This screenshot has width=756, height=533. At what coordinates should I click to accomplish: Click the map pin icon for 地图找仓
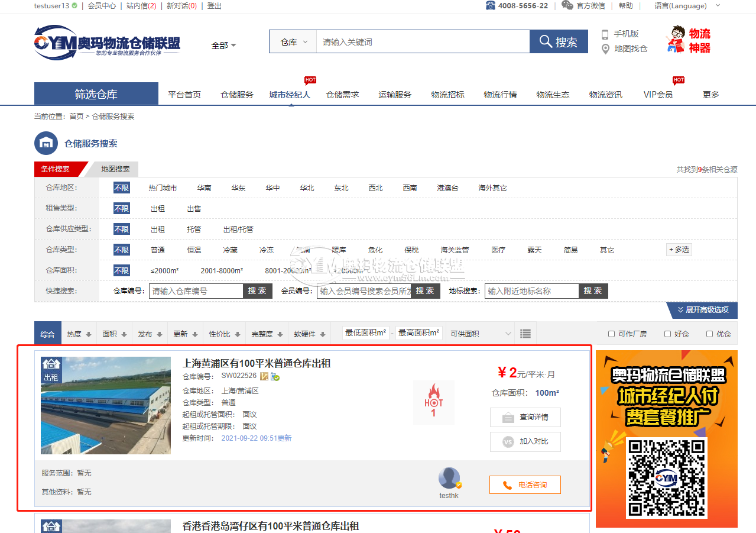(605, 49)
